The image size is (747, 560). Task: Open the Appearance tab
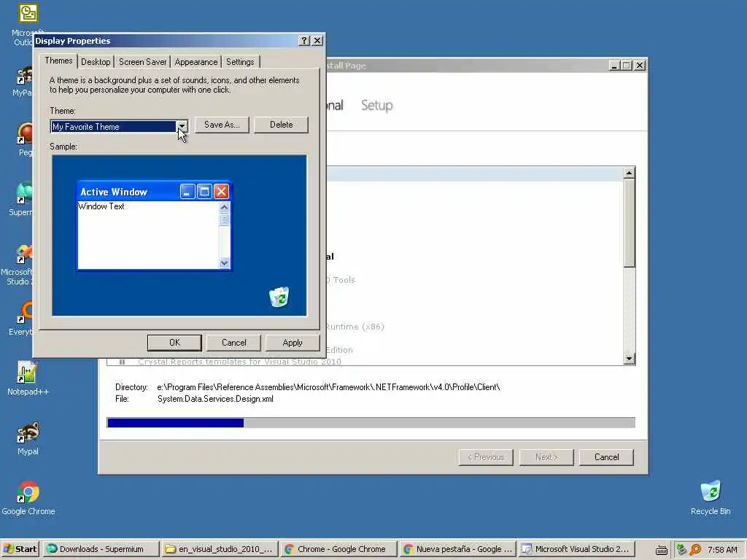(x=196, y=62)
